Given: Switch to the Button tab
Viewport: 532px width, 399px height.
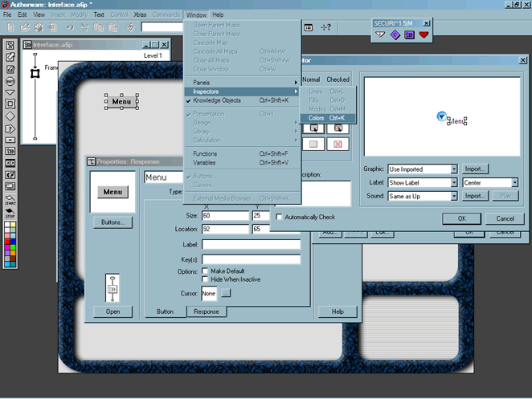Looking at the screenshot, I should [166, 311].
